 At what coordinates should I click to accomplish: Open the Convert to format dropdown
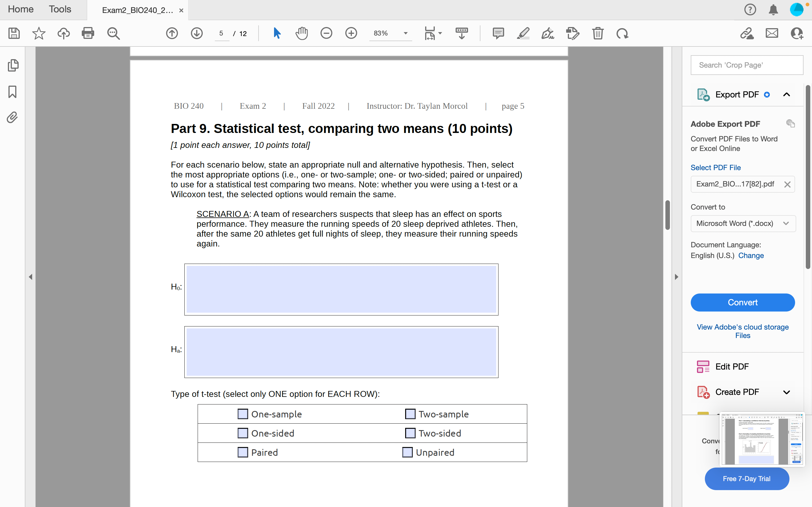(x=786, y=223)
